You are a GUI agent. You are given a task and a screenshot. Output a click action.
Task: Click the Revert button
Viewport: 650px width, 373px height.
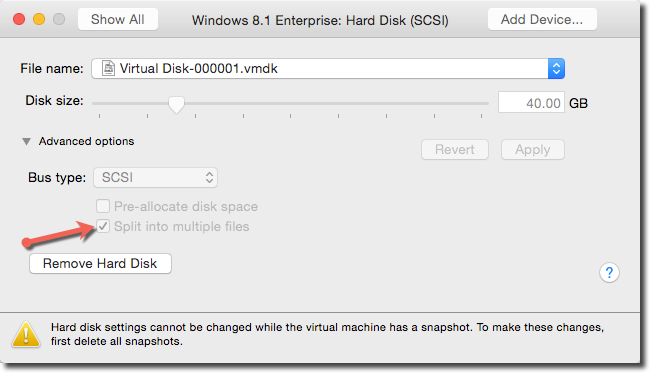pos(455,150)
